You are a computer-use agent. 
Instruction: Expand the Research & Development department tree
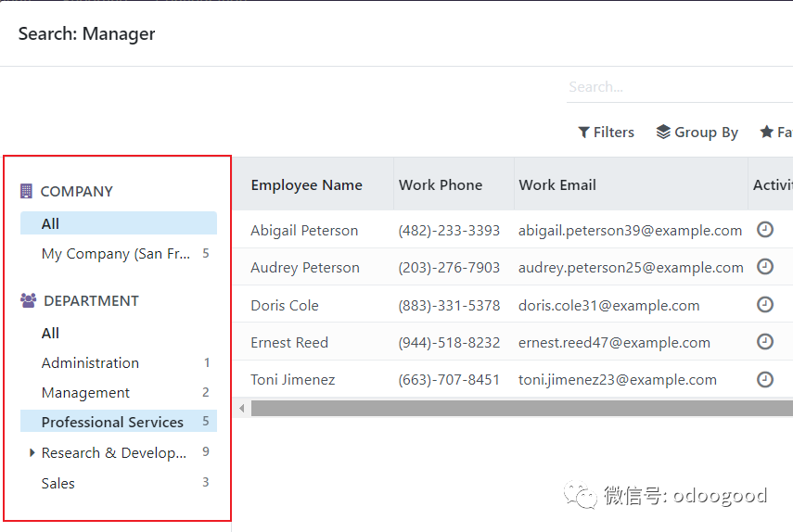point(32,453)
